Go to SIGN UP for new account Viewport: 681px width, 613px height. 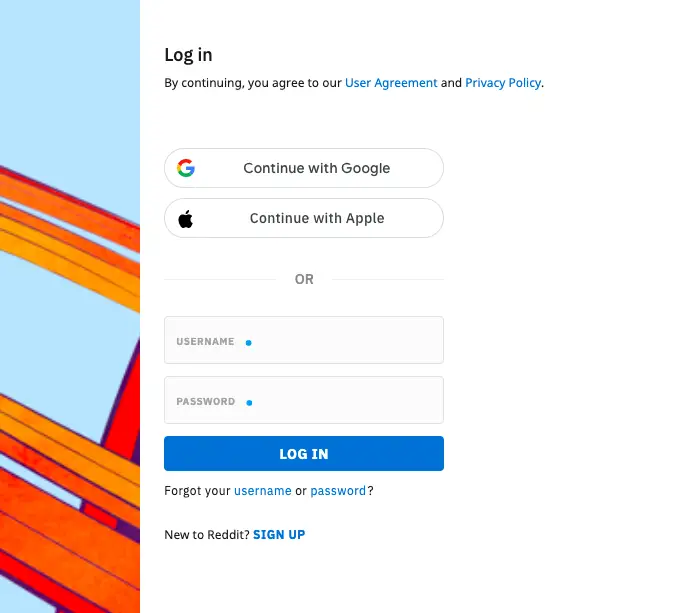[279, 535]
